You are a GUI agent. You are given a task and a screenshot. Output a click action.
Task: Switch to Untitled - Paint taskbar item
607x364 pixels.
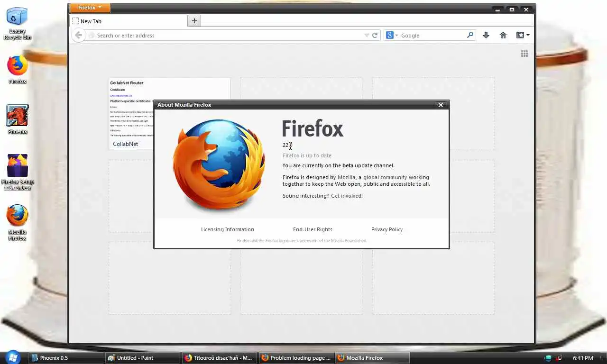click(x=143, y=358)
